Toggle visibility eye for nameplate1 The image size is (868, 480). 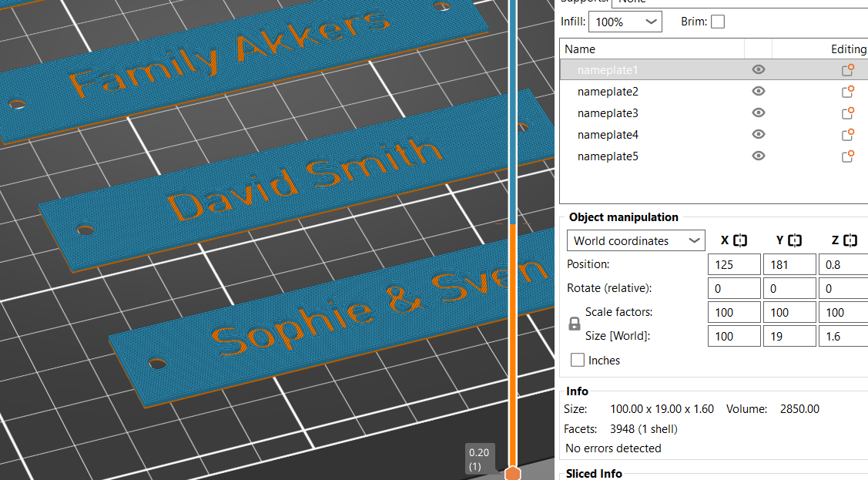tap(759, 70)
